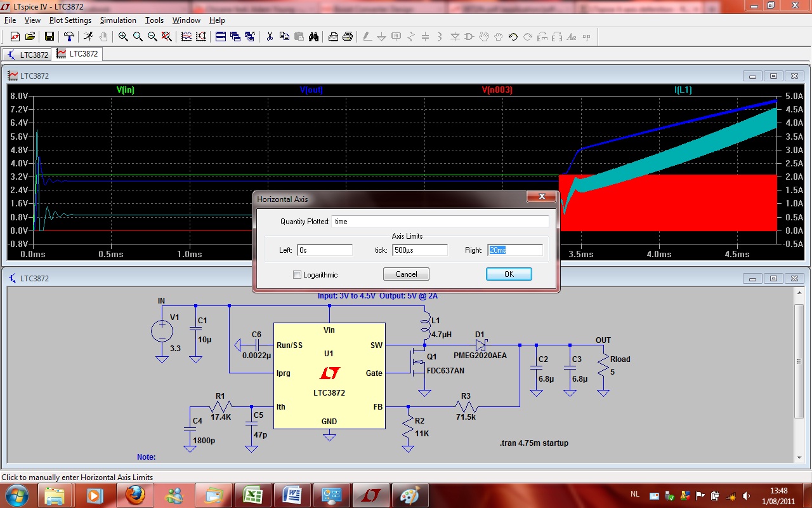
Task: Open the Tools menu
Action: (154, 20)
